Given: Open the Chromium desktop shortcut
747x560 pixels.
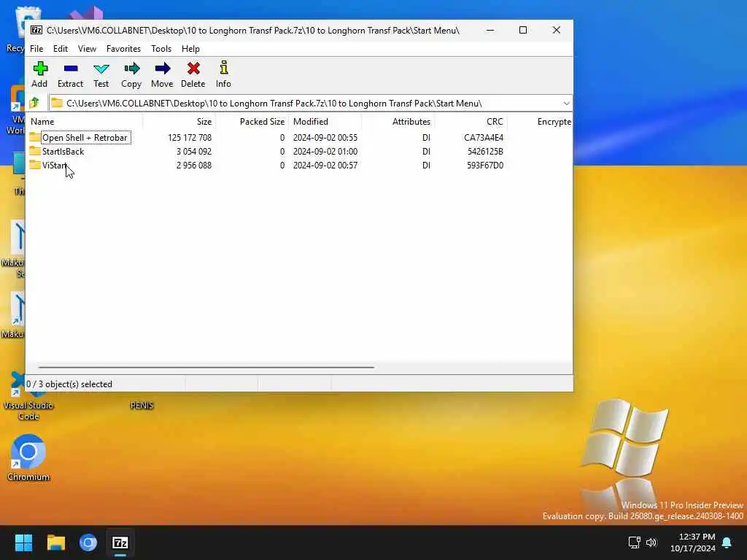Looking at the screenshot, I should pos(28,457).
